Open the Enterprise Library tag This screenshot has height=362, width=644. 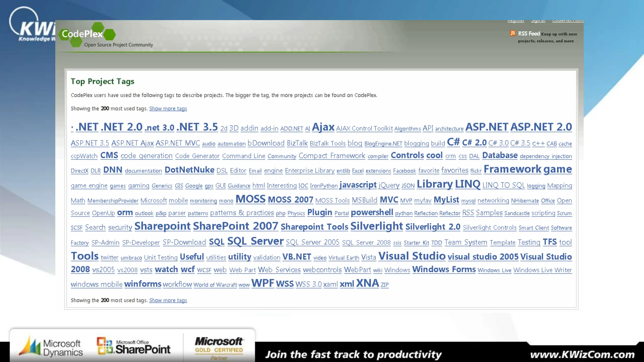point(309,171)
